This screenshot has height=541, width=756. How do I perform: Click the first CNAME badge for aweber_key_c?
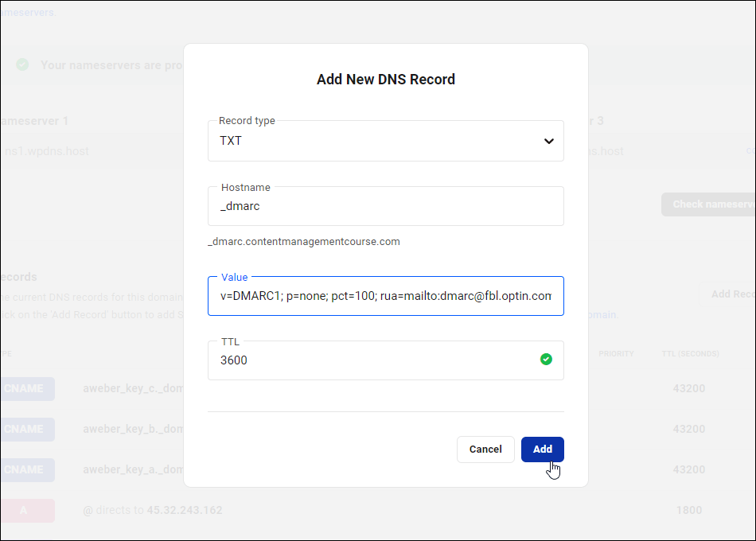[x=27, y=388]
